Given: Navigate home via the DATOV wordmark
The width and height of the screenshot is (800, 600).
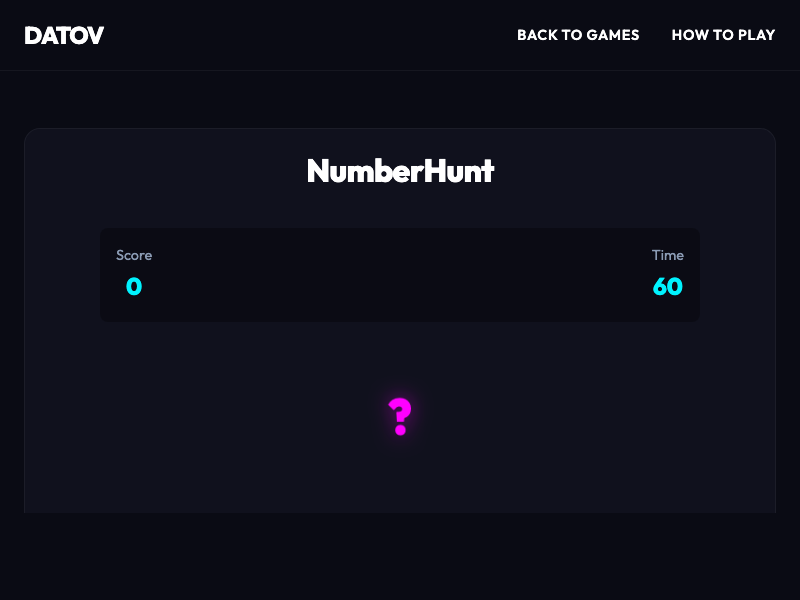Looking at the screenshot, I should pos(64,35).
